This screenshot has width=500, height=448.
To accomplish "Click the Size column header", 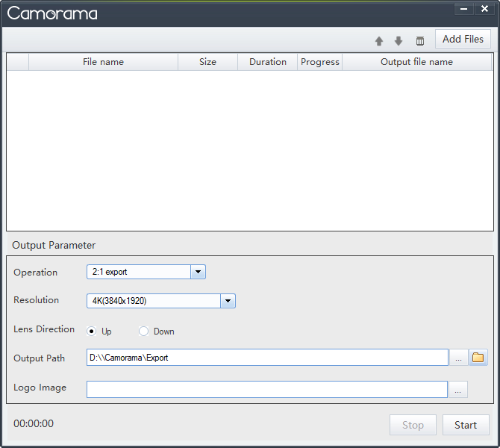I will [x=207, y=62].
